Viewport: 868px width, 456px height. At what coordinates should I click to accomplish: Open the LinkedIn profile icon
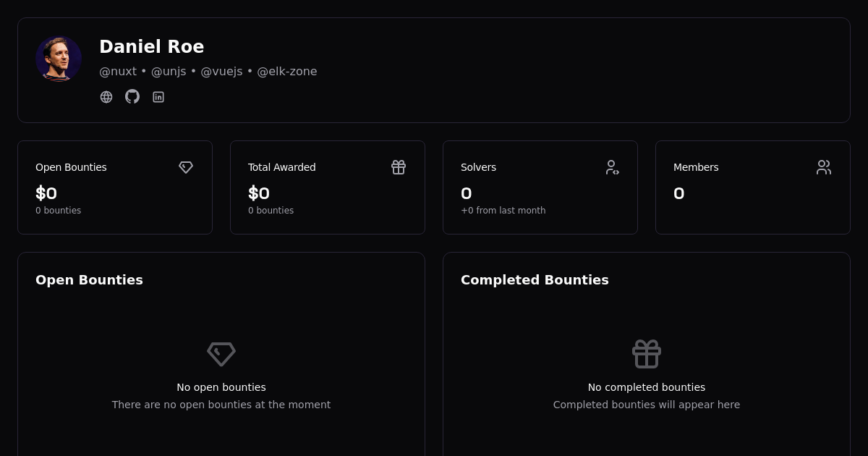click(158, 97)
